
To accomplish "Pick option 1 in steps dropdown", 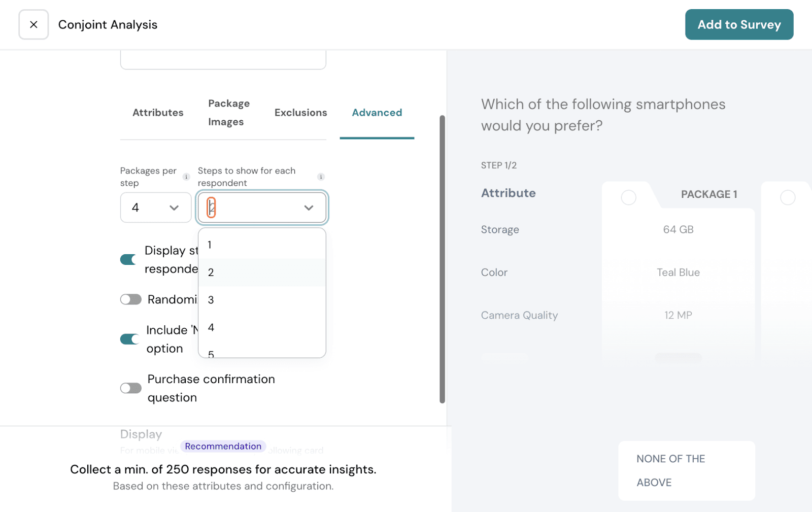I will coord(210,245).
